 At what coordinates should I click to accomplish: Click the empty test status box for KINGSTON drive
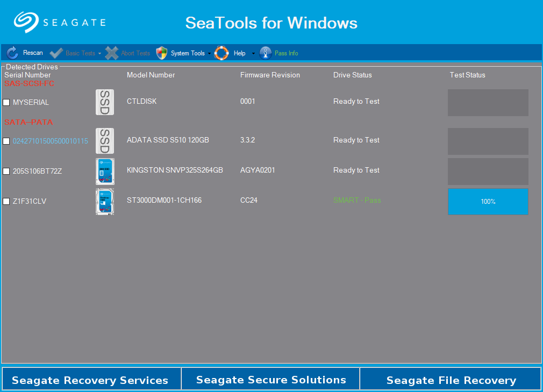pos(488,172)
